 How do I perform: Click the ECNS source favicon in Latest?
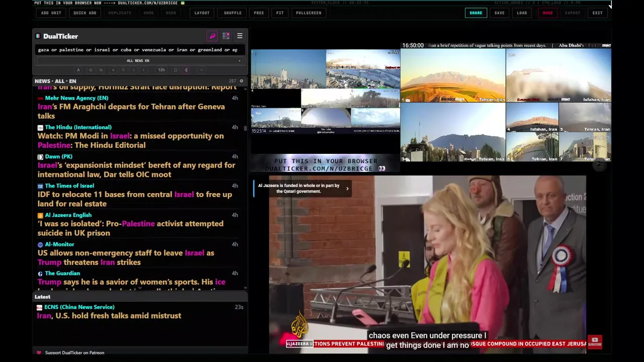(x=40, y=307)
